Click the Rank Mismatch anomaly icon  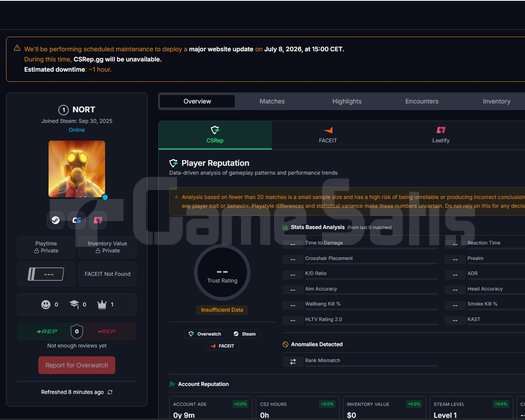293,361
